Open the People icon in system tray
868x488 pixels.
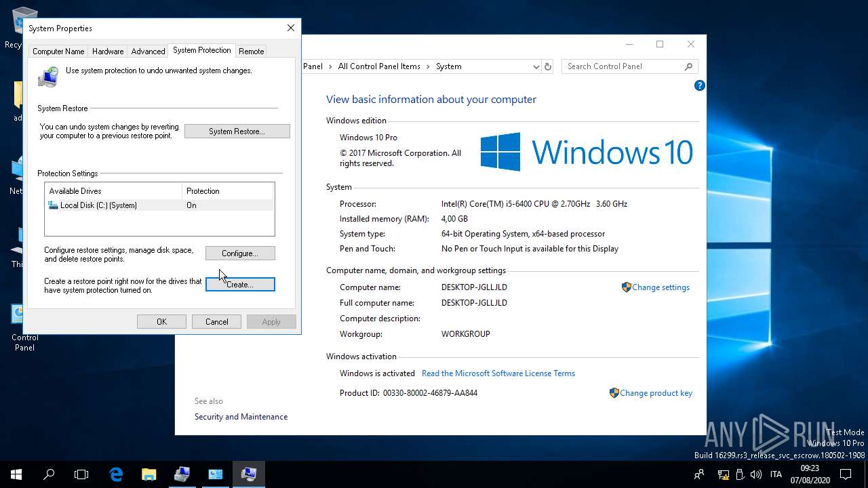tap(699, 474)
